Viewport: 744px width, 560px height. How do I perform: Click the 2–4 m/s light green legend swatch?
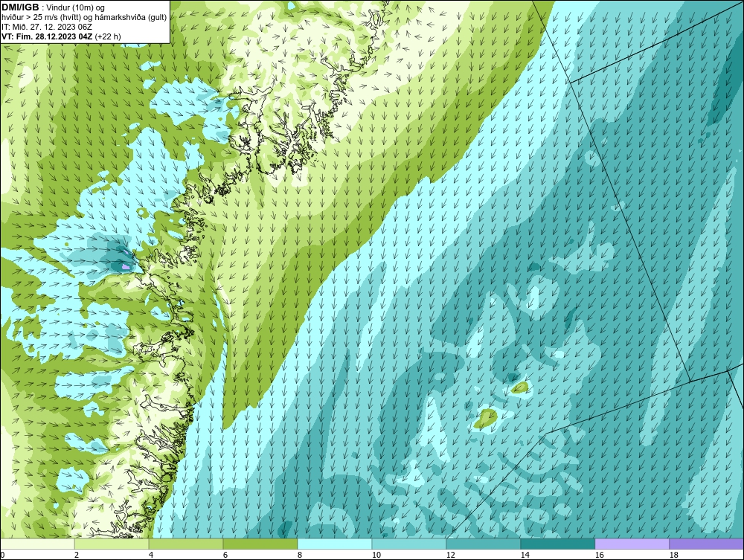[112, 544]
